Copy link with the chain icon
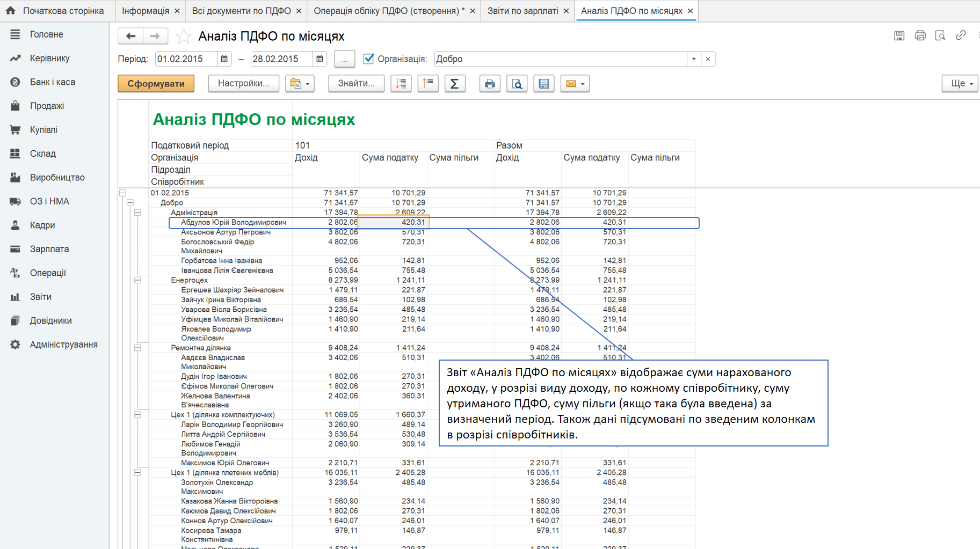The image size is (980, 549). tap(961, 36)
